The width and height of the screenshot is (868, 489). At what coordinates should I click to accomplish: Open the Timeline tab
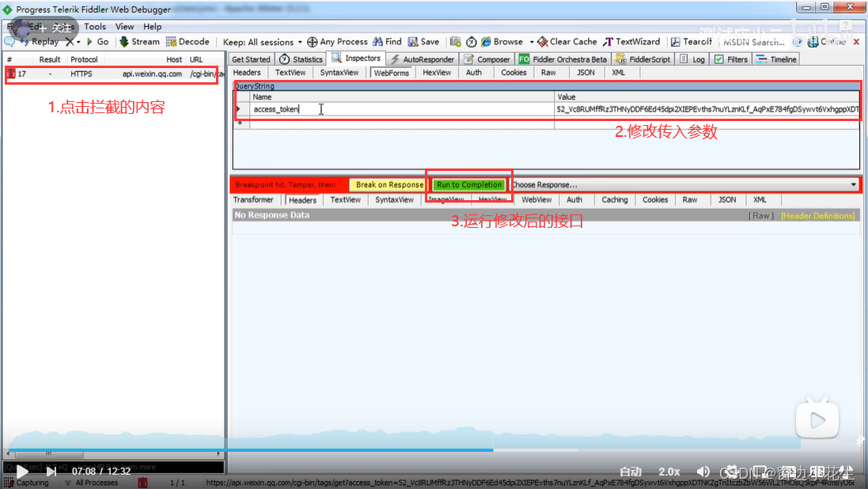[776, 59]
